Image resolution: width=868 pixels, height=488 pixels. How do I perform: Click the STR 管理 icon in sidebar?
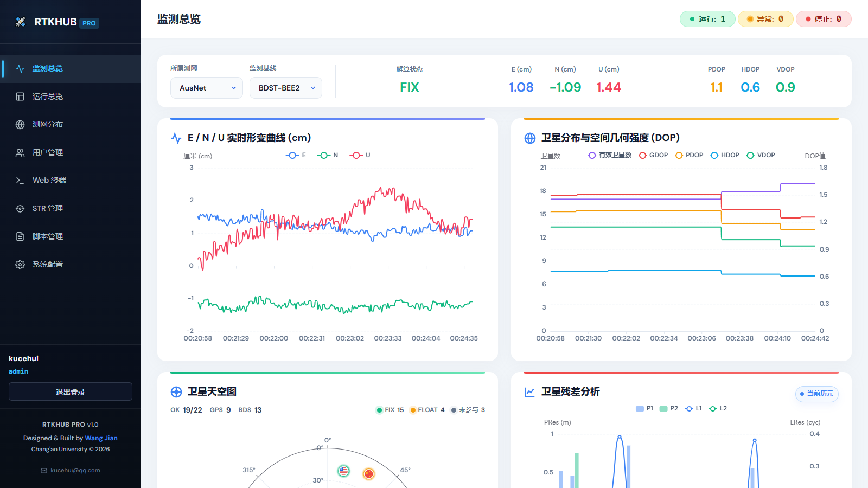(20, 209)
